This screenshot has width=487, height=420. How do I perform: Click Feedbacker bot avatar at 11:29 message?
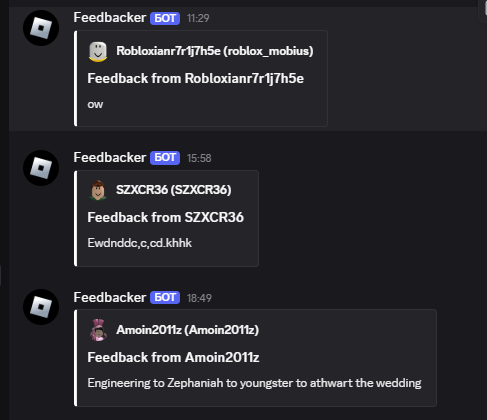41,28
